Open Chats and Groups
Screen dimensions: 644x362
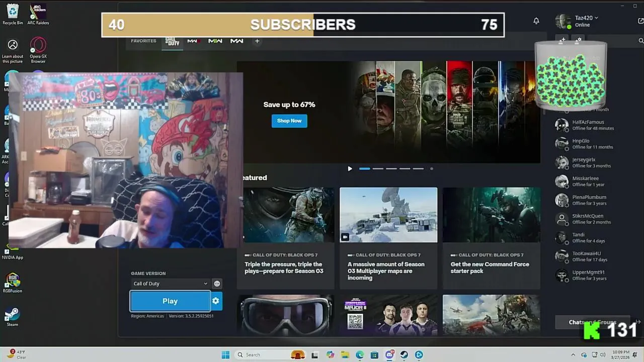click(x=593, y=322)
